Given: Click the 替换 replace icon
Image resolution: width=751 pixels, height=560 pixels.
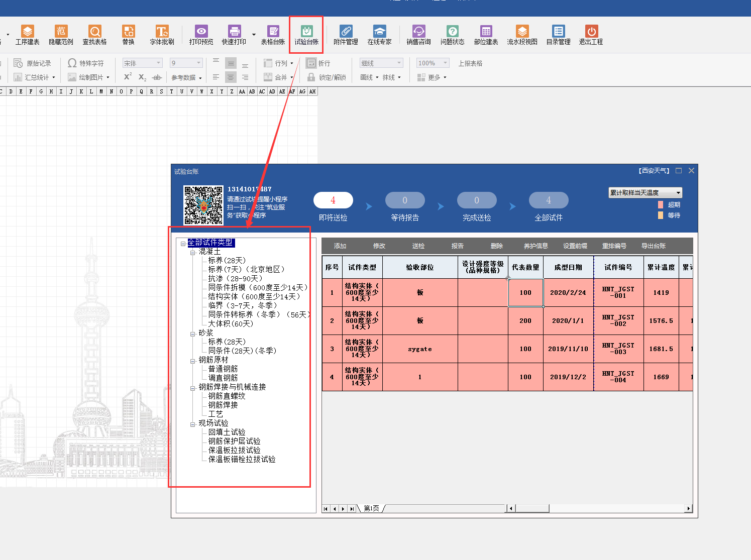Looking at the screenshot, I should tap(129, 35).
